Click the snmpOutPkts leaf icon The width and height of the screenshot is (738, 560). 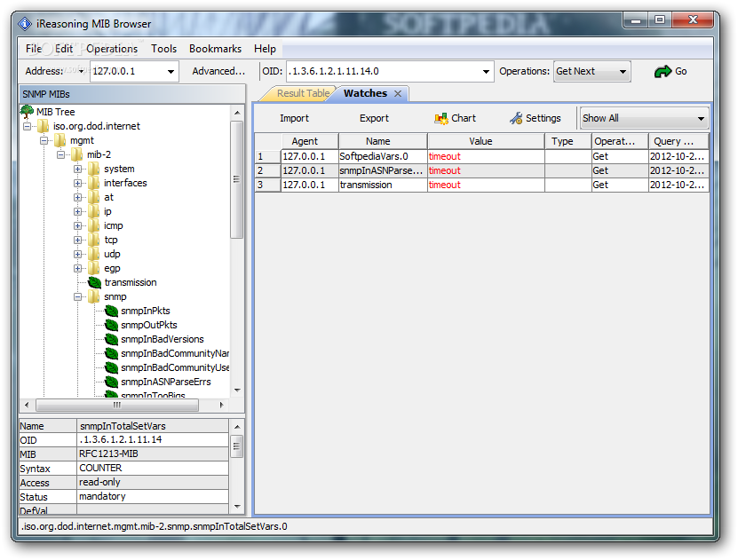pos(111,325)
